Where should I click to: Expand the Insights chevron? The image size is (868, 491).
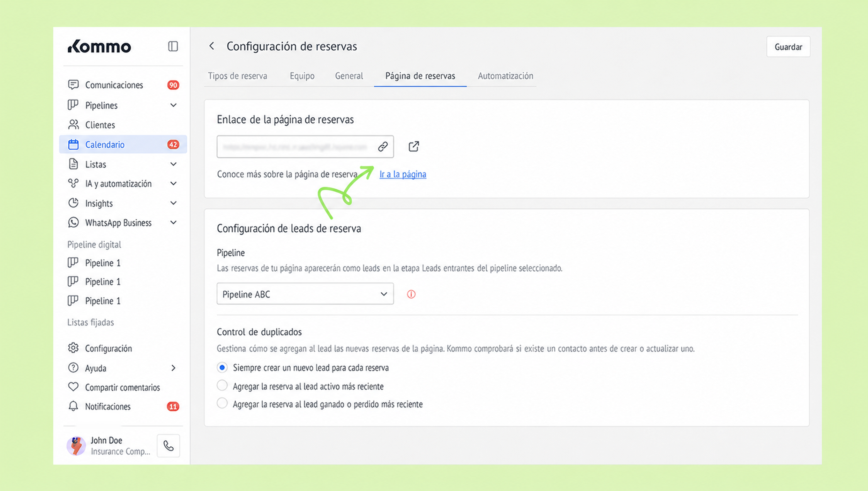point(174,203)
